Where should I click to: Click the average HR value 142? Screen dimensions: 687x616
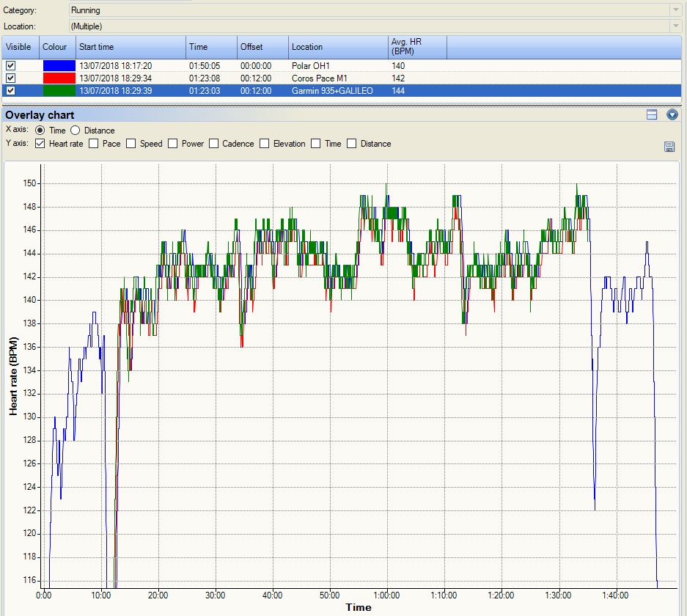pos(398,78)
